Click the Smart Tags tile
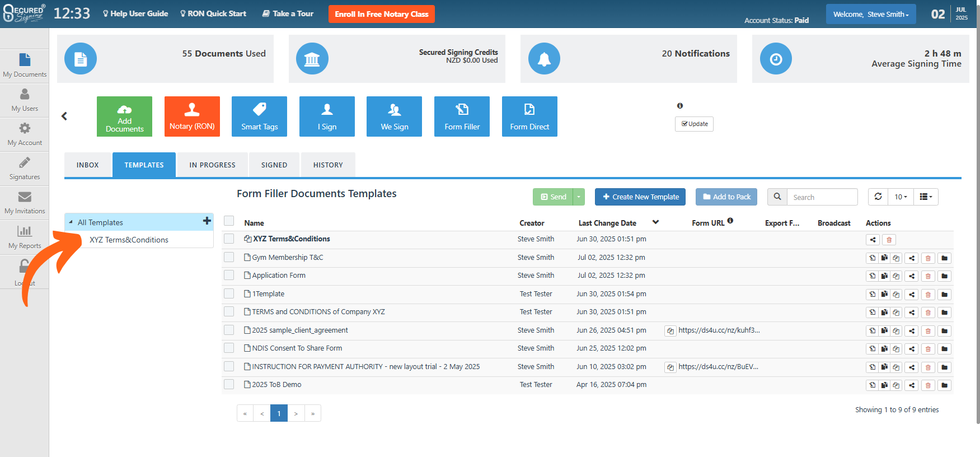Screen dimensions: 980x457 (259, 116)
